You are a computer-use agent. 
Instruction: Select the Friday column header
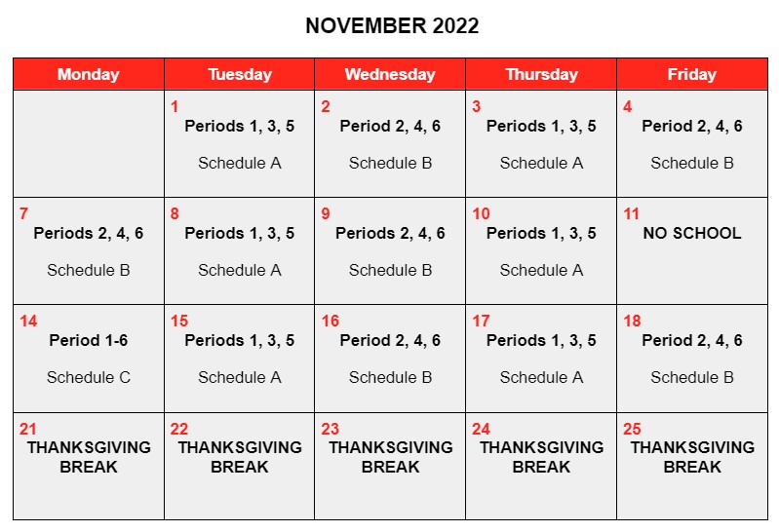point(692,74)
